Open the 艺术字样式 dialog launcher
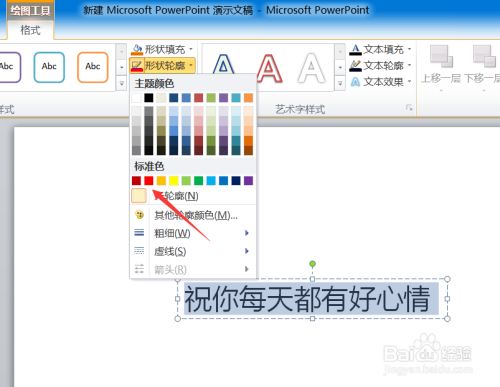The width and height of the screenshot is (500, 387). tap(409, 107)
